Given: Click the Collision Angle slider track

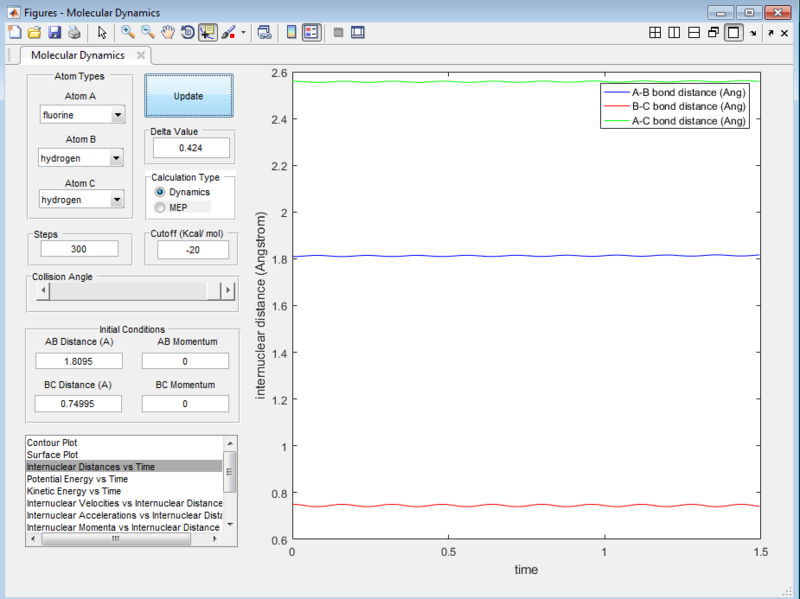Looking at the screenshot, I should [130, 291].
